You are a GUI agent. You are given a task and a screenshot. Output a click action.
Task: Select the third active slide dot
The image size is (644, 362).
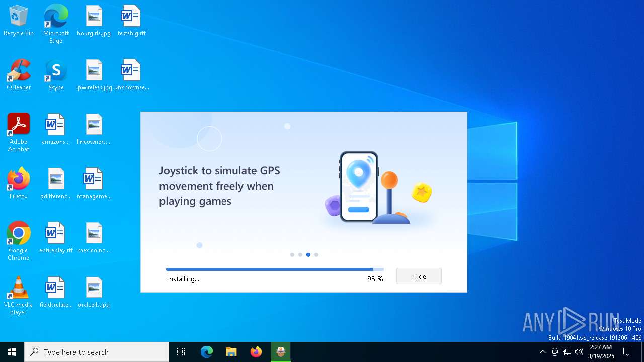coord(308,255)
